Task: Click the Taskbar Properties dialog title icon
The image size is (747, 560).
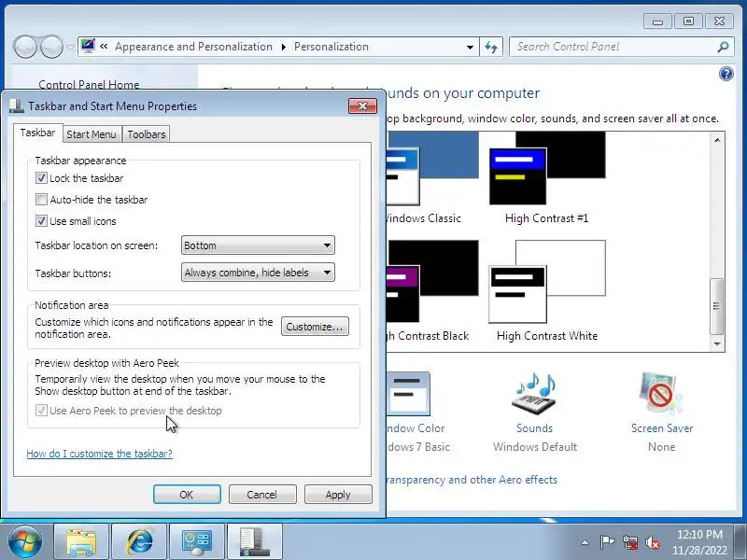Action: coord(17,105)
